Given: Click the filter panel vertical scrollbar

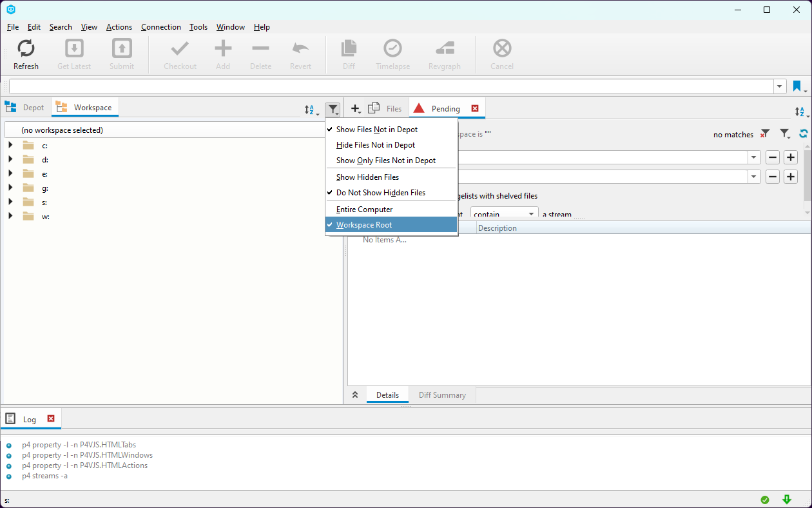Looking at the screenshot, I should click(x=807, y=179).
